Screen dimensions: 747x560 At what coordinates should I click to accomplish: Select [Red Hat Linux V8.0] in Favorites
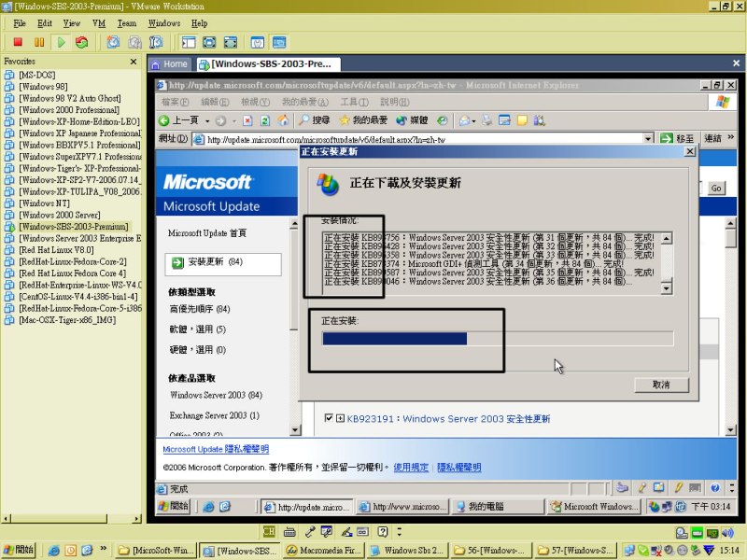tap(56, 250)
